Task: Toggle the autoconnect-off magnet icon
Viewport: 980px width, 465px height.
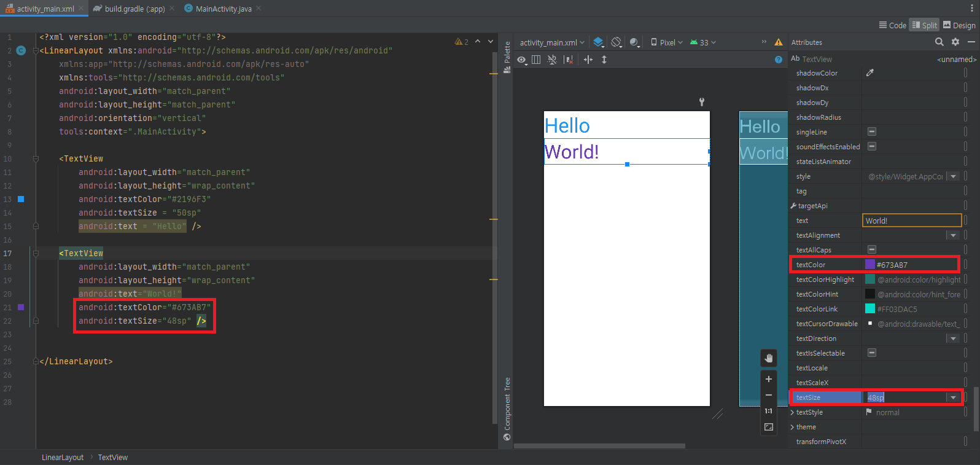Action: coord(552,60)
